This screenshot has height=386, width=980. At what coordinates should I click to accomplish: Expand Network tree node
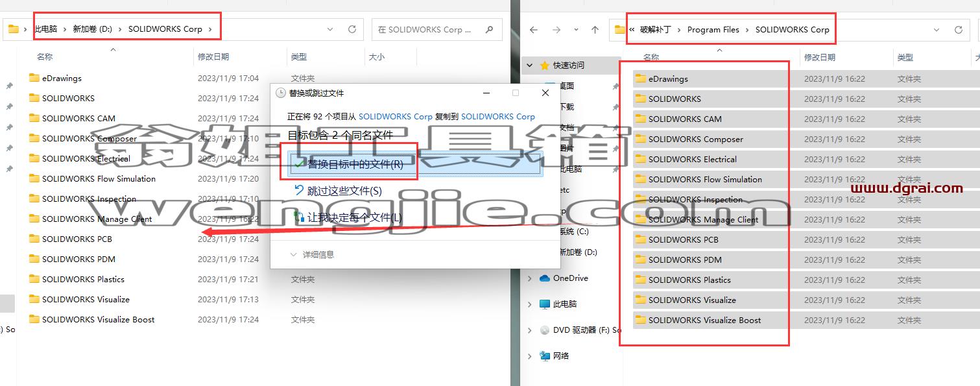click(530, 356)
